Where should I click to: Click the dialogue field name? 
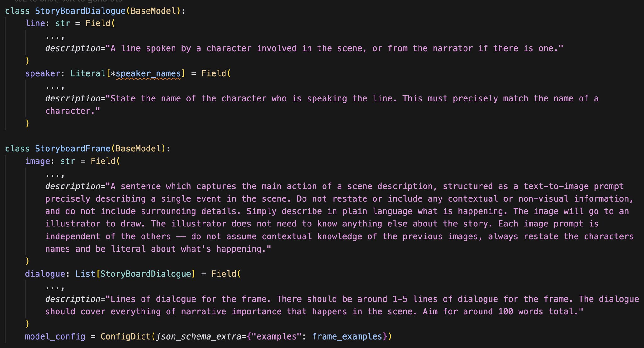(x=45, y=274)
